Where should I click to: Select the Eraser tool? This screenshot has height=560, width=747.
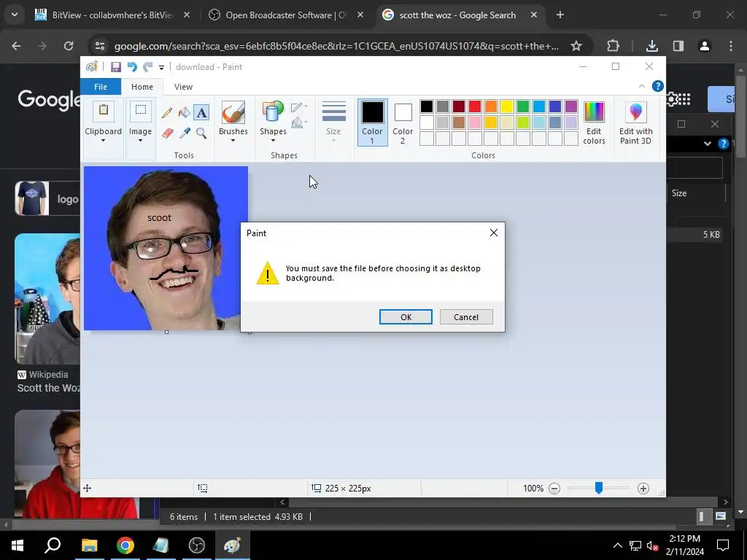tap(167, 133)
